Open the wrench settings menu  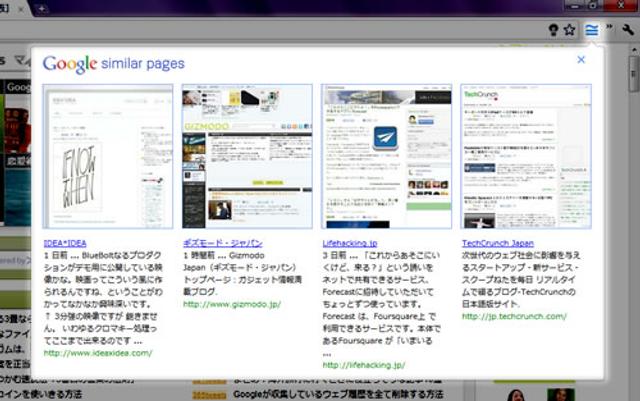point(628,29)
